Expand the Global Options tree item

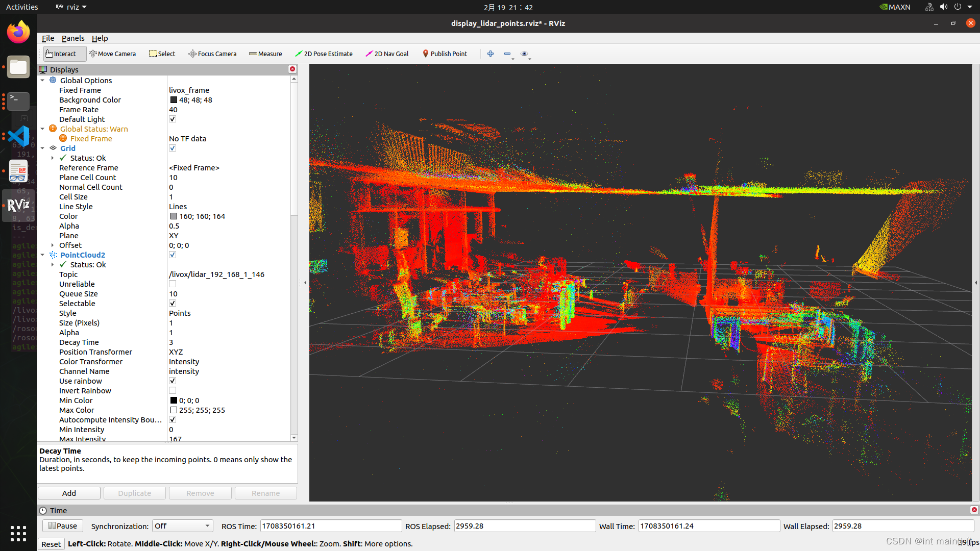coord(42,80)
